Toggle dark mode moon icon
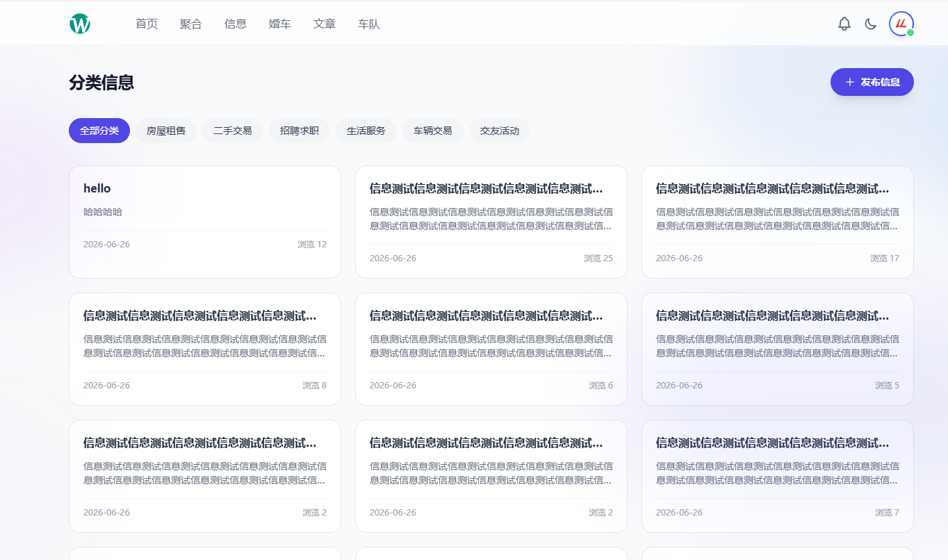Viewport: 948px width, 560px height. [x=871, y=24]
